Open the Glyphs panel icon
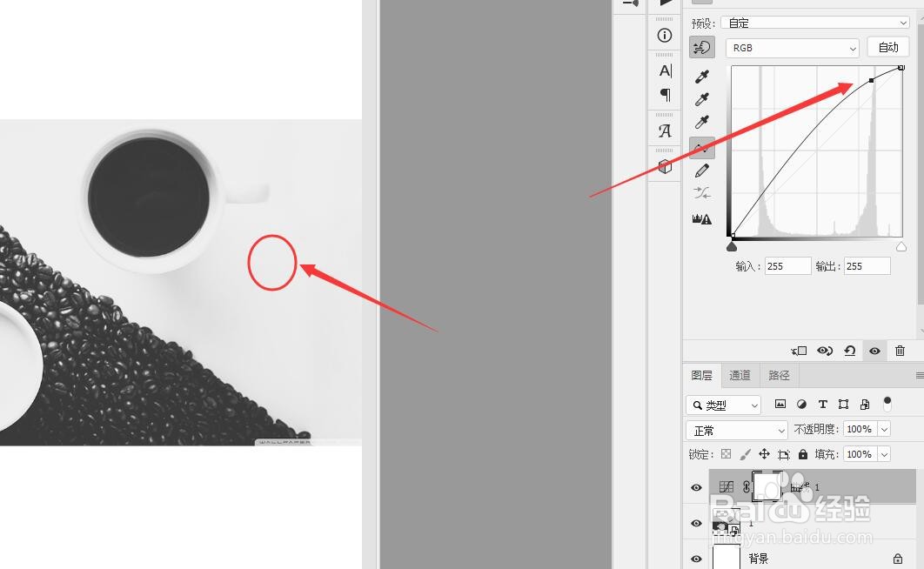Image resolution: width=924 pixels, height=569 pixels. 665,131
